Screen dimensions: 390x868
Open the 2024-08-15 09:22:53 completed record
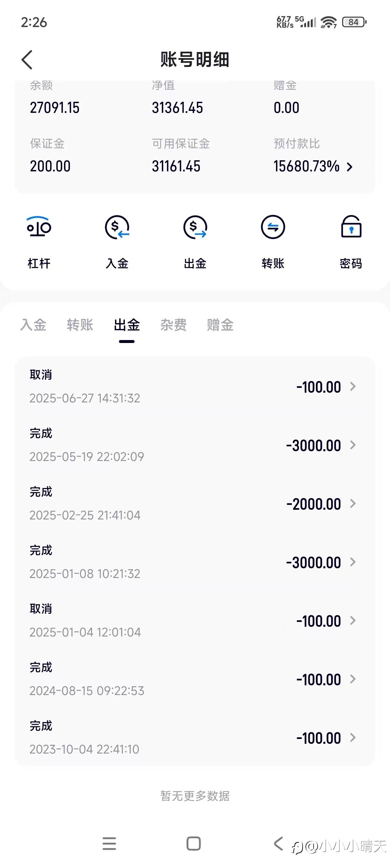tap(195, 679)
